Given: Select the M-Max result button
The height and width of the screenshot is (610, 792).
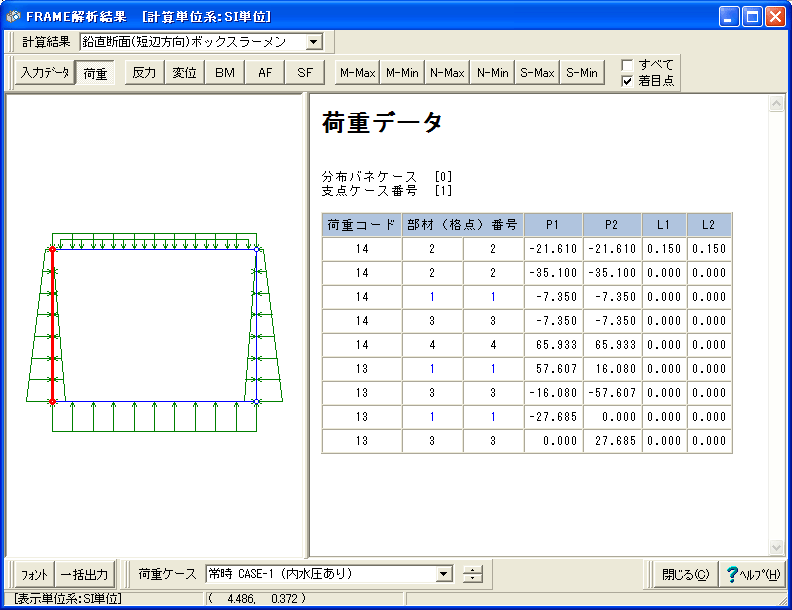Looking at the screenshot, I should coord(357,73).
